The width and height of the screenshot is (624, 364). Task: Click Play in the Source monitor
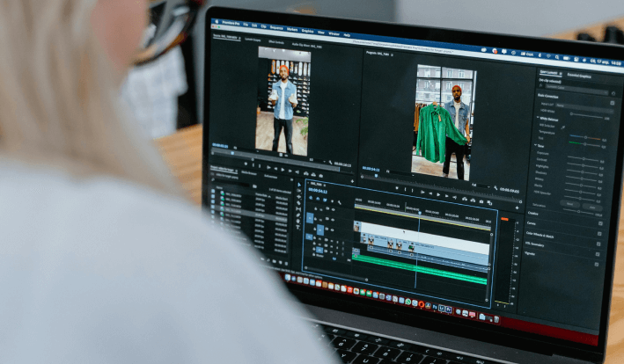point(283,170)
